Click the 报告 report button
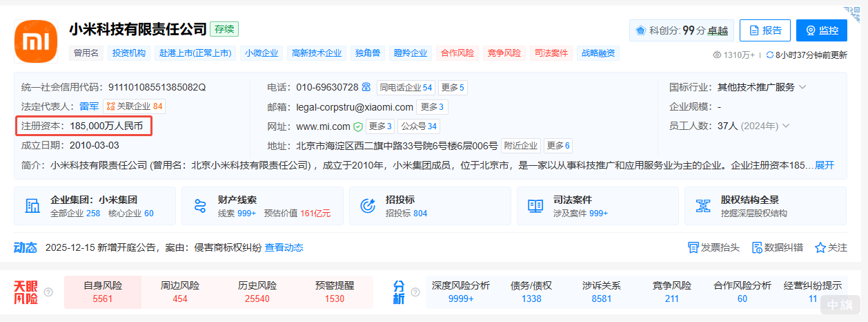868x322 pixels. 765,30
